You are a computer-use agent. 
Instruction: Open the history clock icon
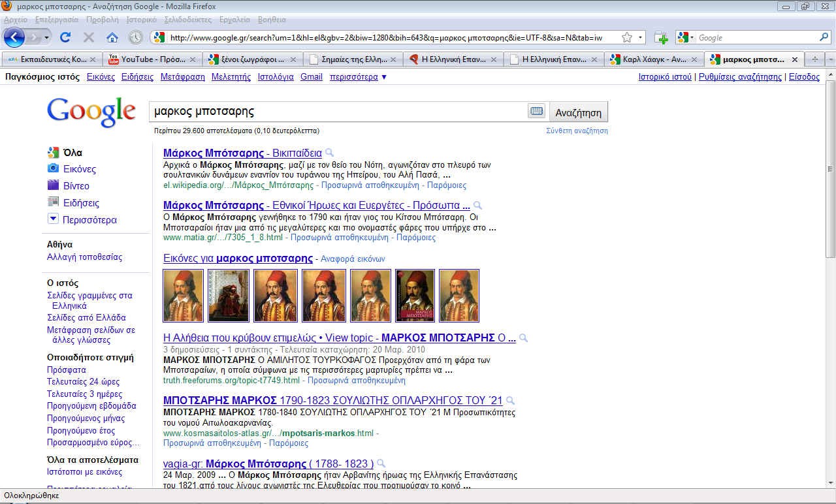[x=135, y=37]
